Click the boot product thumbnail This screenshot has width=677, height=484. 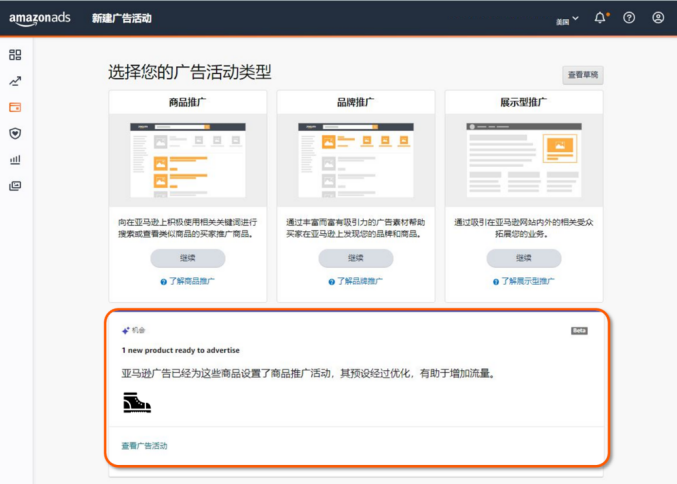136,402
